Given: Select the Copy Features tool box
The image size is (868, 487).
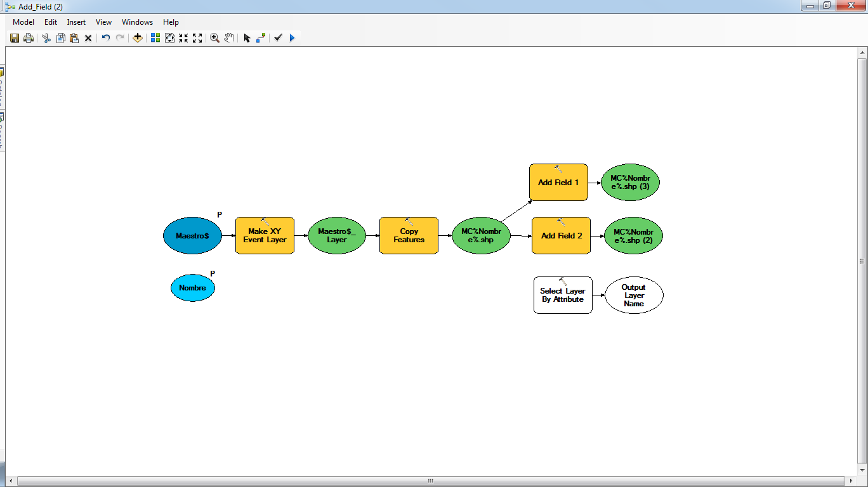Looking at the screenshot, I should [x=409, y=236].
